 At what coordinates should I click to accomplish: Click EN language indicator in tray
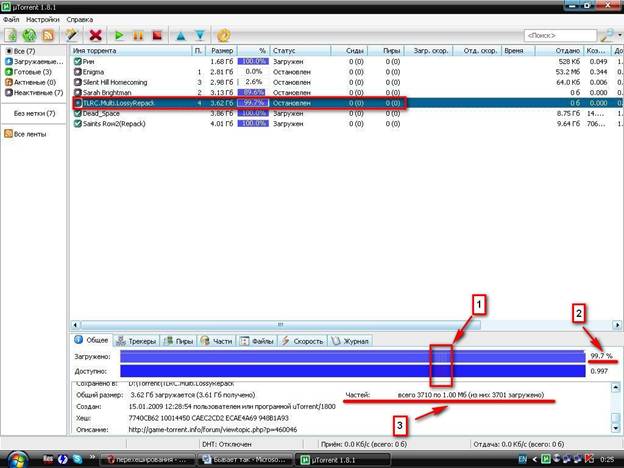(x=522, y=460)
